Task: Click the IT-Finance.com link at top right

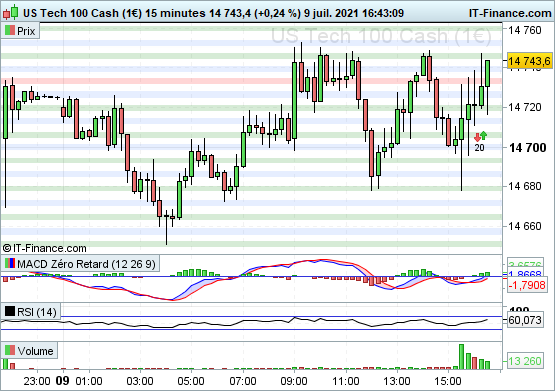Action: tap(510, 13)
